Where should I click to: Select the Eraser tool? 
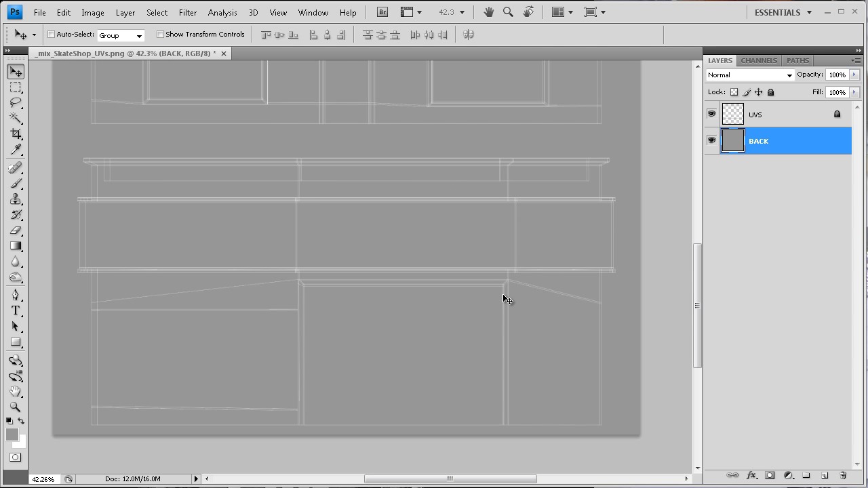pos(16,230)
